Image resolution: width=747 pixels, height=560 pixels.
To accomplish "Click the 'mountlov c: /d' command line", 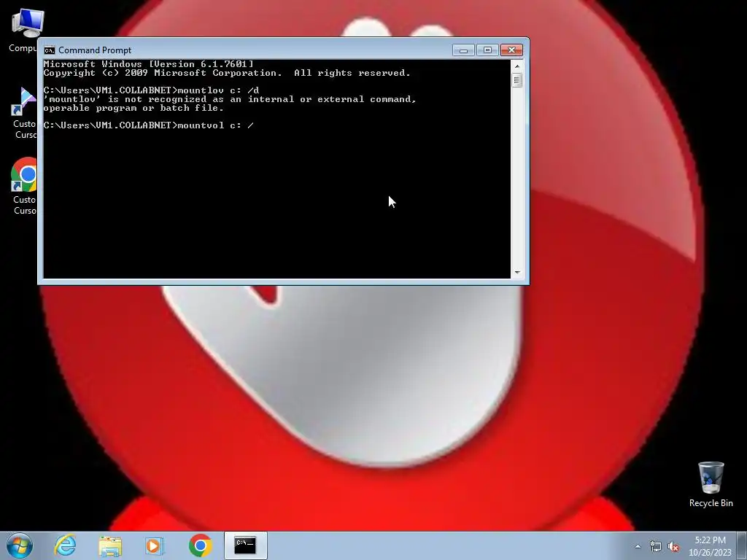I will click(152, 90).
